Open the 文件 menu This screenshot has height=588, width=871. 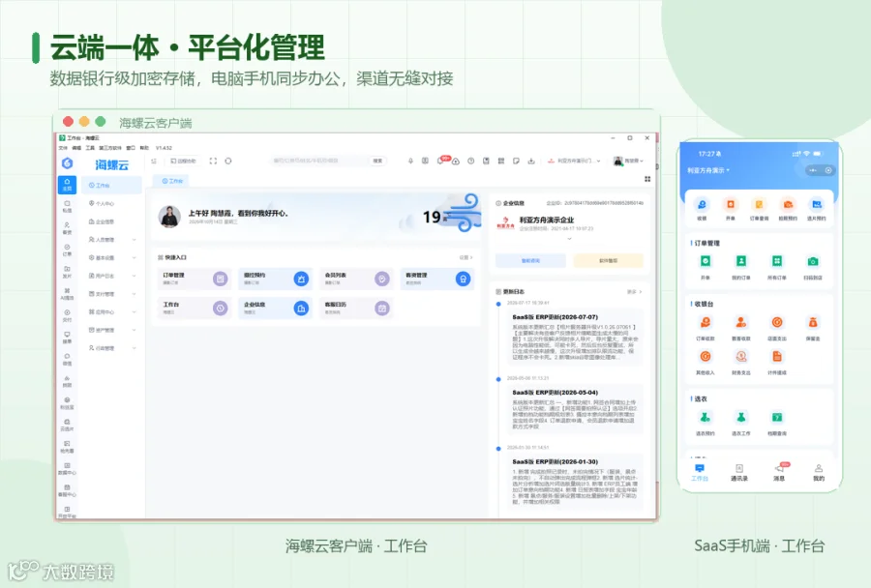point(63,148)
